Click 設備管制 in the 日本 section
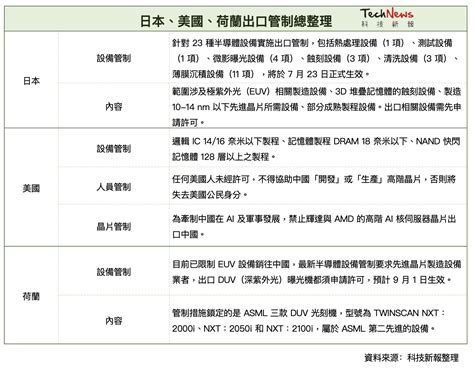 tap(114, 58)
